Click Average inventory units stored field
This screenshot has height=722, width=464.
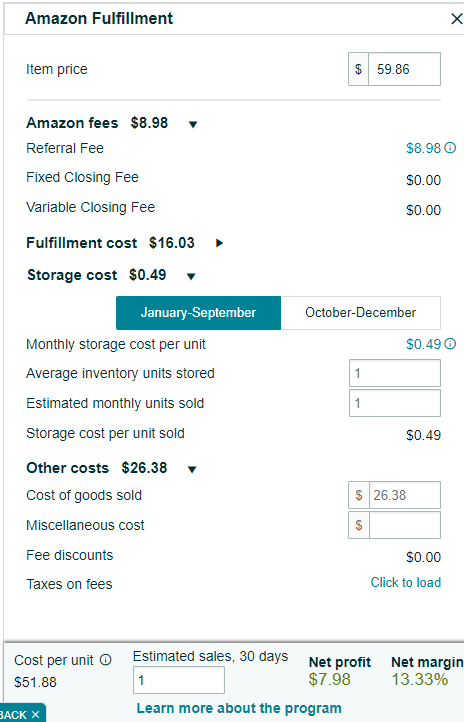[x=394, y=373]
